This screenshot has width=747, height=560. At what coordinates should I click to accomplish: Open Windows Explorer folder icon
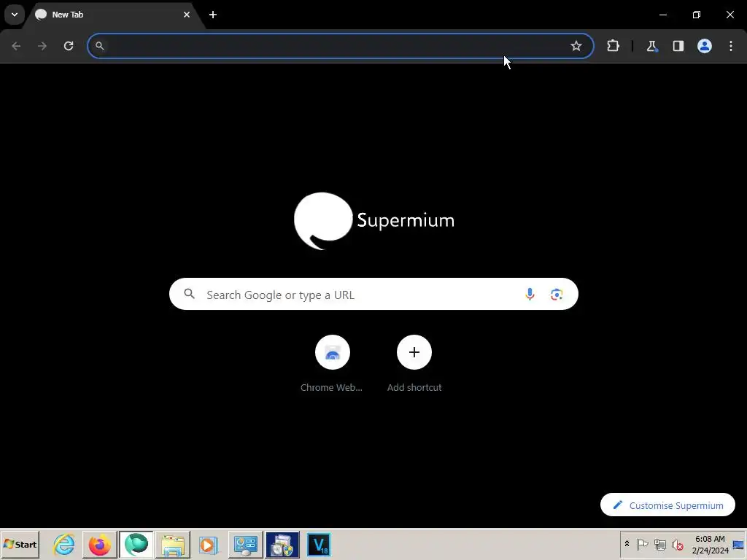pos(173,544)
